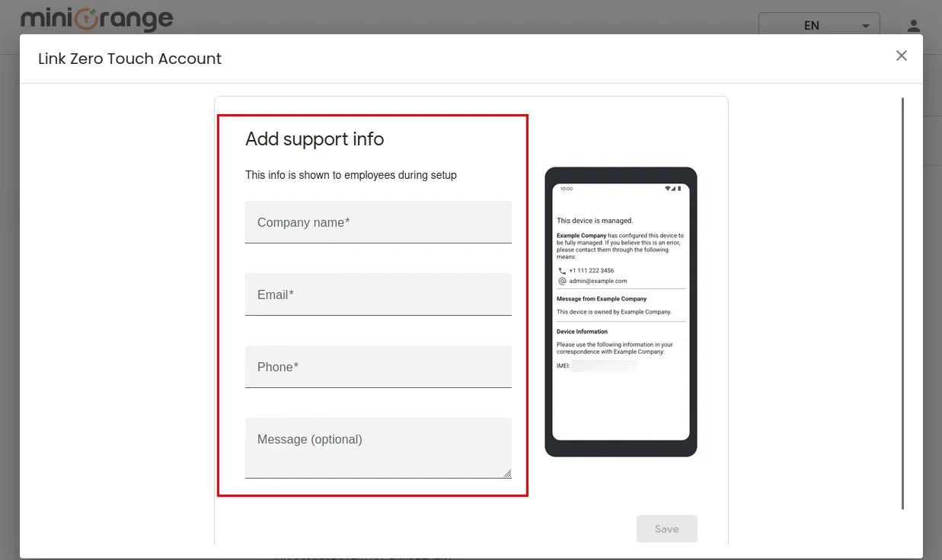Click the phone receiver icon in device preview
This screenshot has width=942, height=560.
pos(562,271)
